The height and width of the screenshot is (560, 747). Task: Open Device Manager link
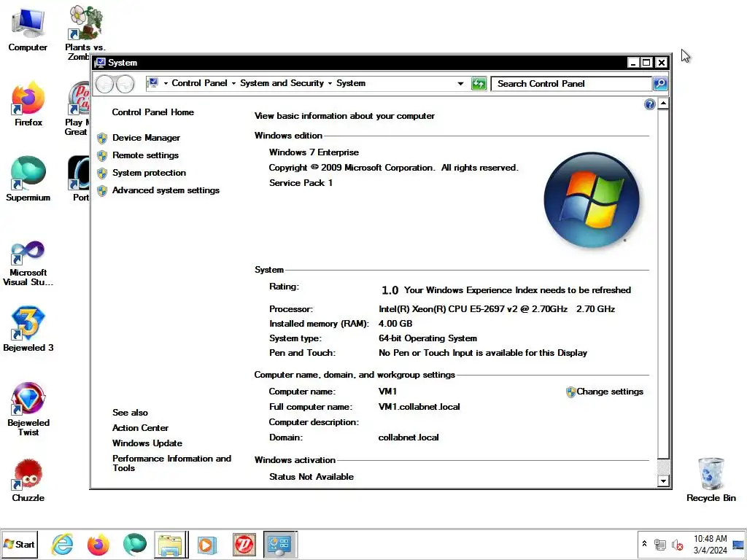tap(146, 138)
